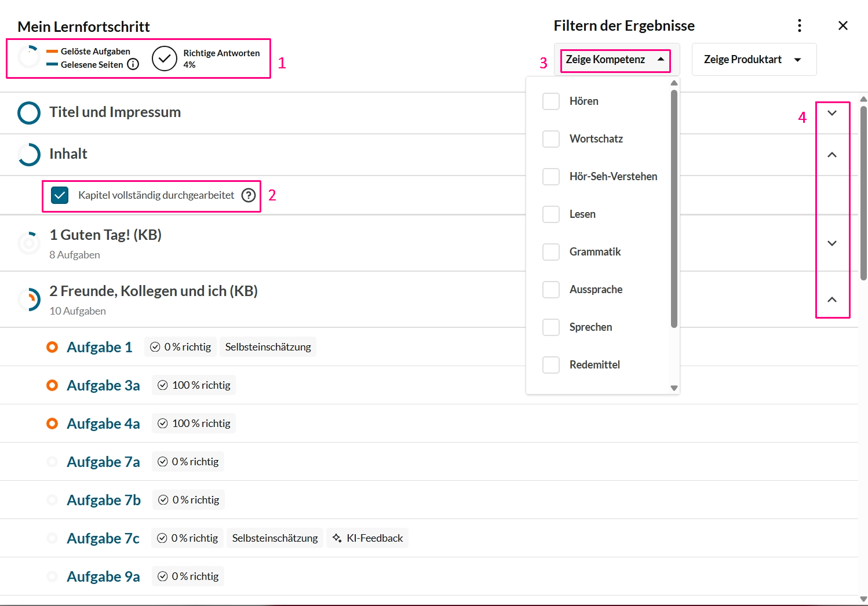The image size is (868, 606).
Task: Click the Richtige Antworten checkmark circle icon
Action: 164,59
